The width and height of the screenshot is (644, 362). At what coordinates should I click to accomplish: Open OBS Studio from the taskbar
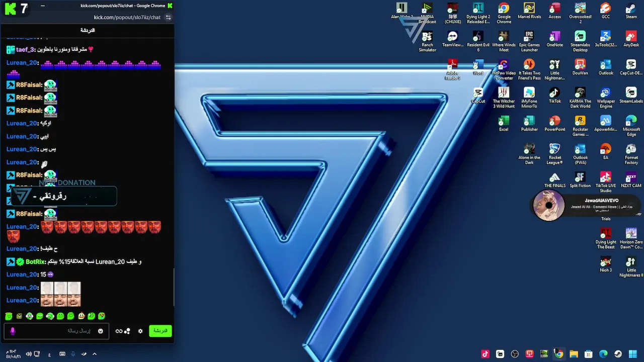[x=515, y=354]
